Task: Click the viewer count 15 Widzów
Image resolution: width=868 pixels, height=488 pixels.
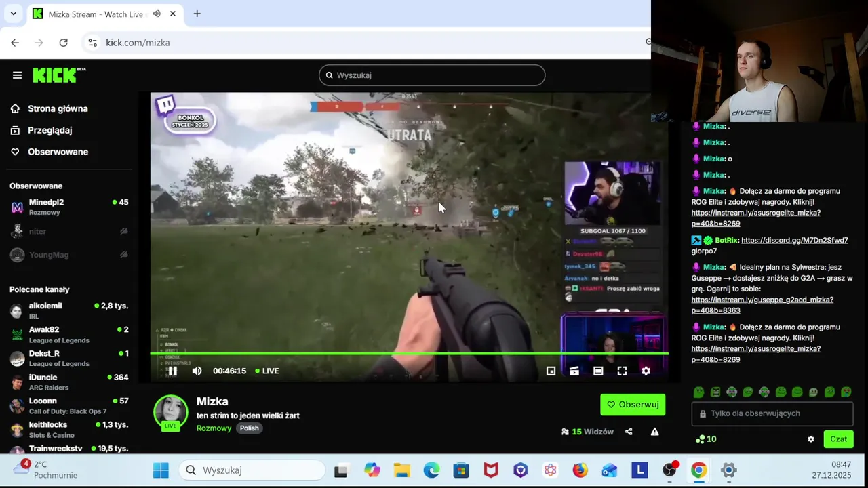Action: click(587, 432)
